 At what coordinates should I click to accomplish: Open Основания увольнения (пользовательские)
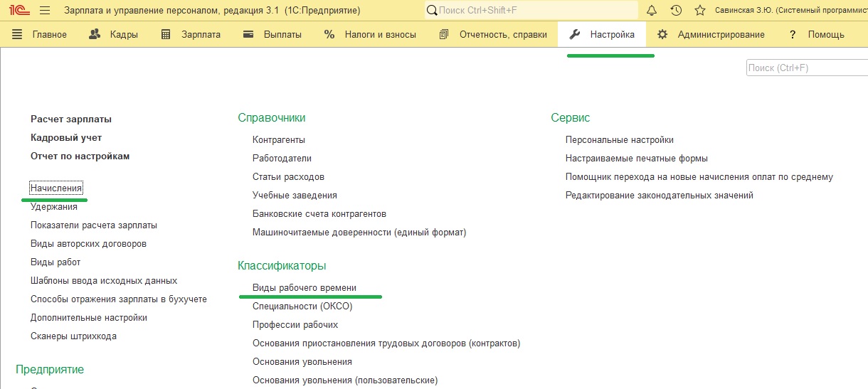tap(345, 380)
